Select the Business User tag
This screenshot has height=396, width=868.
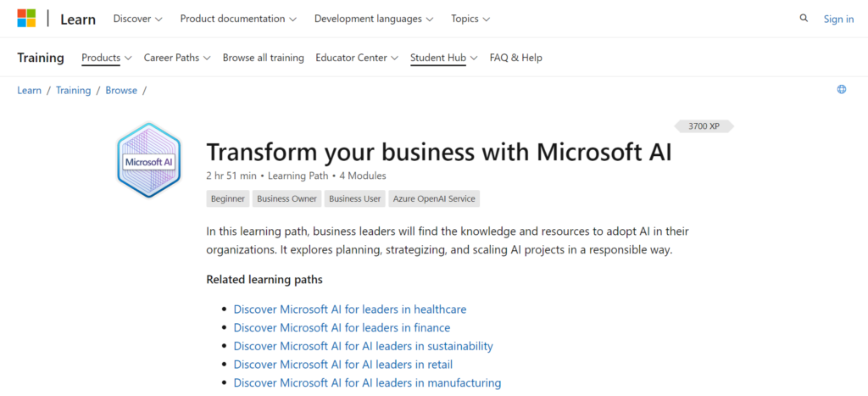355,198
